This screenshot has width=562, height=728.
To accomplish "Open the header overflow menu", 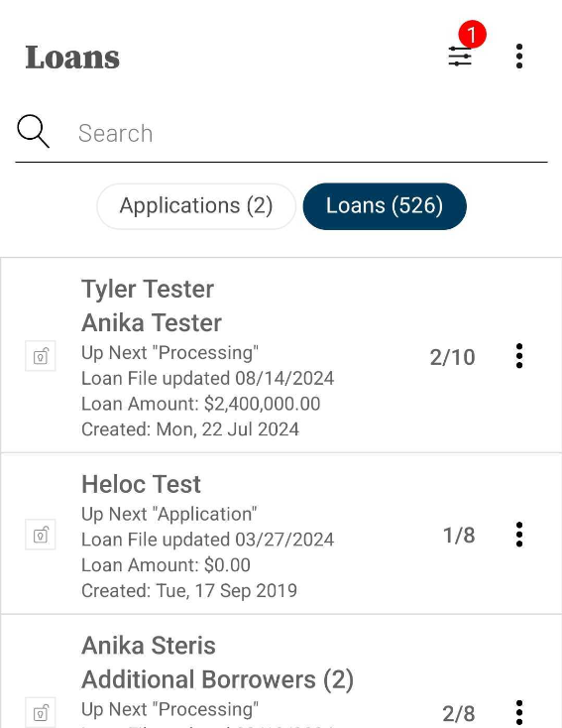I will tap(519, 57).
